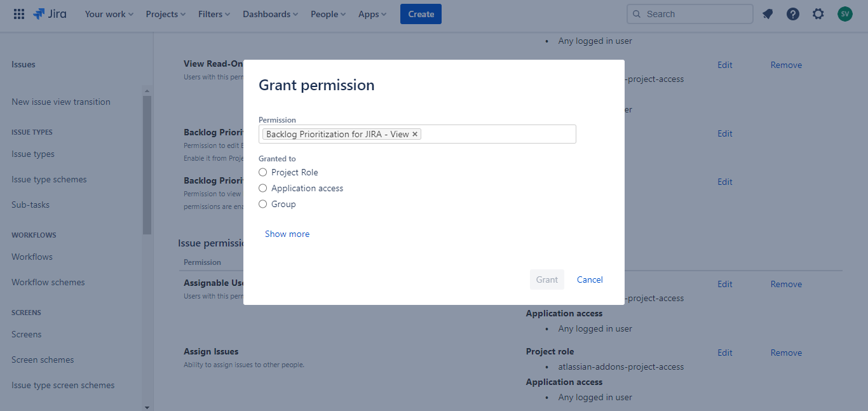Remove the Backlog Prioritization permission tag
This screenshot has height=411, width=868.
coord(415,134)
